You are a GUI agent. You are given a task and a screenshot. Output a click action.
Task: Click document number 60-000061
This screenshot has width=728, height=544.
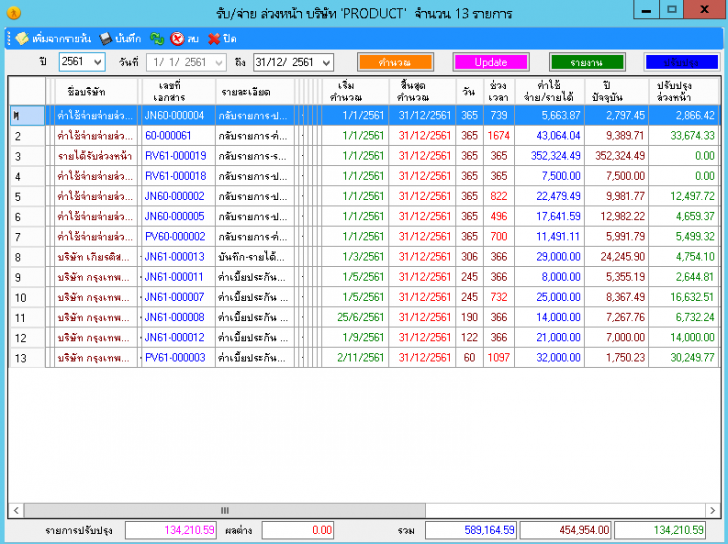coord(168,136)
